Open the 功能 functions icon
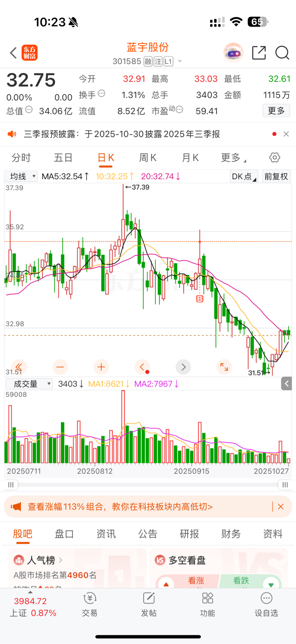The width and height of the screenshot is (296, 644). click(x=207, y=605)
